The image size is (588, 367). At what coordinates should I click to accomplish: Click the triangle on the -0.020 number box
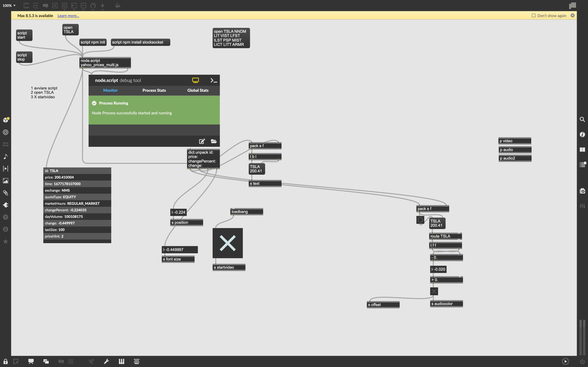(432, 270)
